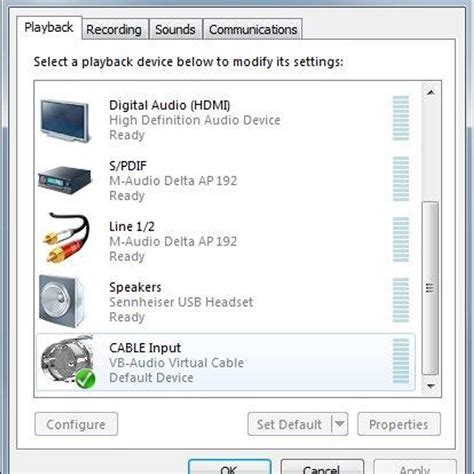Click the Digital Audio (HDMI) level meter

pos(401,118)
